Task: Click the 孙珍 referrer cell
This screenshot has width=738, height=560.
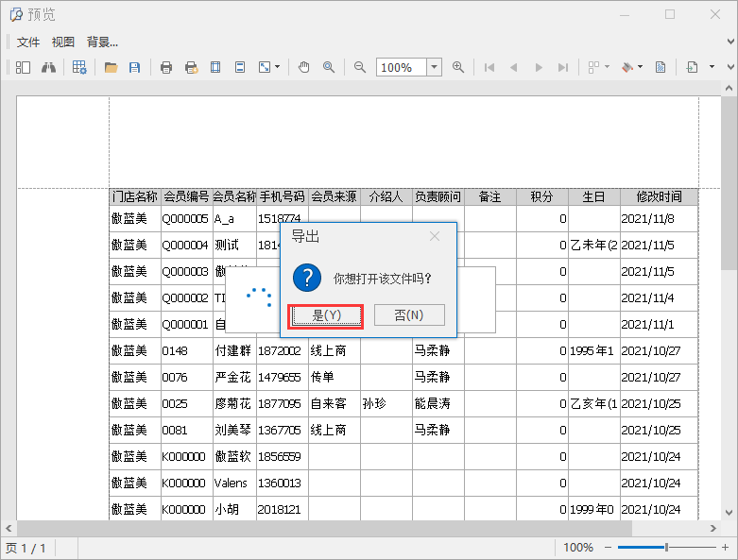Action: point(386,403)
